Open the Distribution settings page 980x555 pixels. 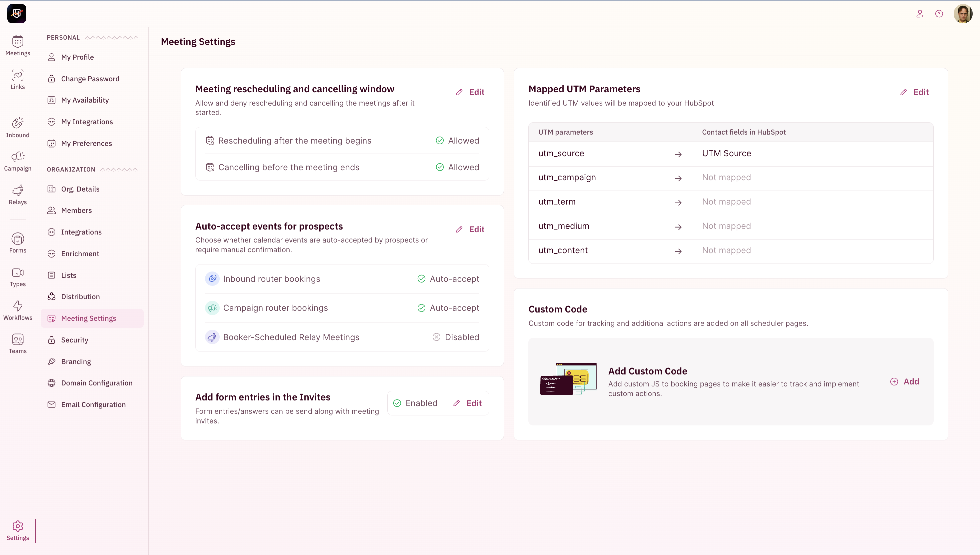coord(80,296)
